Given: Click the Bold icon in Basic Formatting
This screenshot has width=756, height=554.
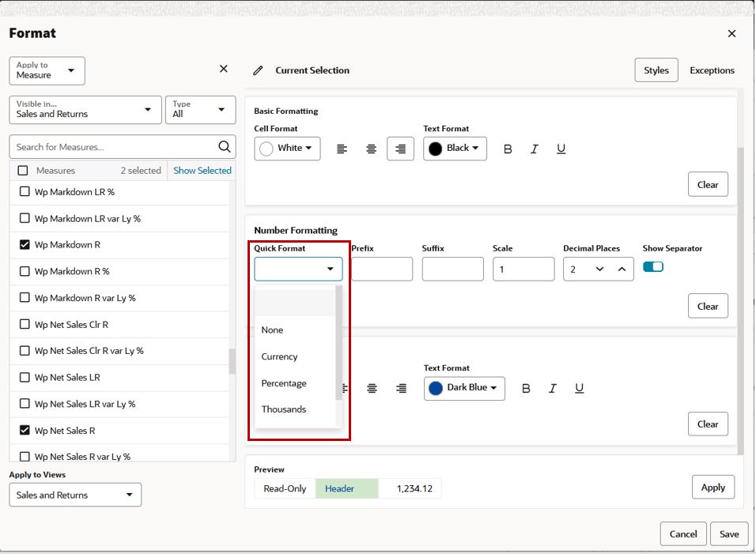Looking at the screenshot, I should (x=508, y=149).
